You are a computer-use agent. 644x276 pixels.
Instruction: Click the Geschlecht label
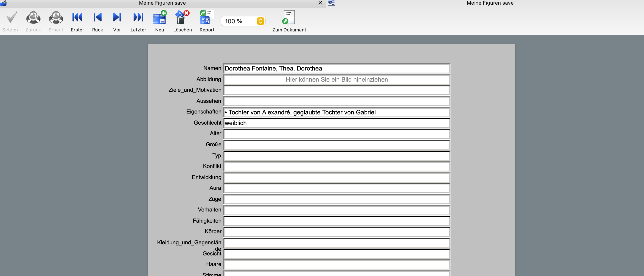[207, 123]
